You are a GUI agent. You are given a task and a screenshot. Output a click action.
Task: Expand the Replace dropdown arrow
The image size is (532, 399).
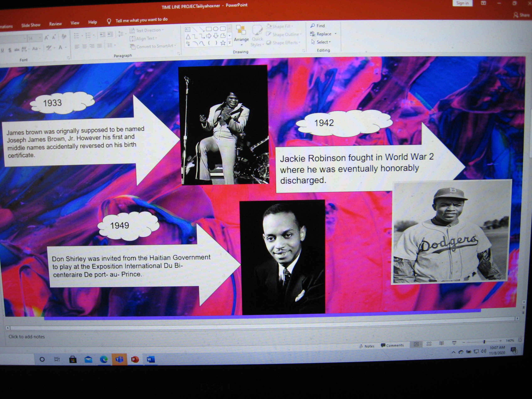click(335, 34)
